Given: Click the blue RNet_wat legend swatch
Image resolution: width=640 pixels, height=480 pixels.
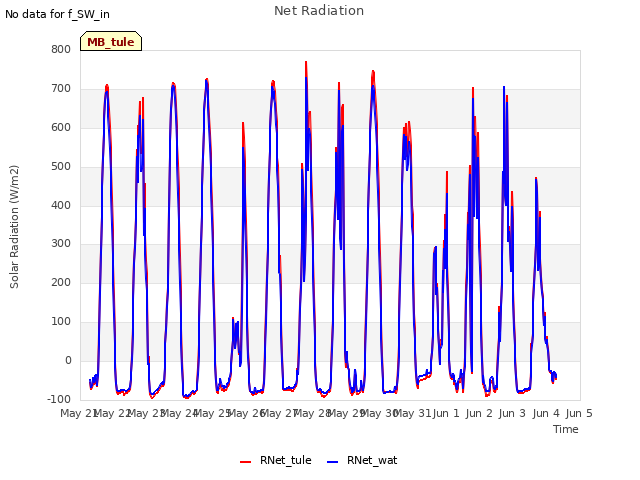Looking at the screenshot, I should [x=333, y=462].
